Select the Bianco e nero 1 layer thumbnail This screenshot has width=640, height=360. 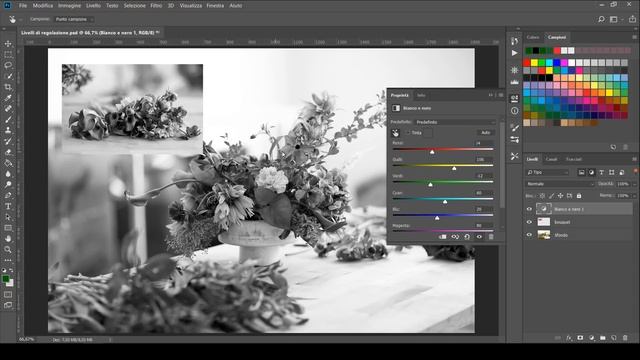(x=544, y=209)
